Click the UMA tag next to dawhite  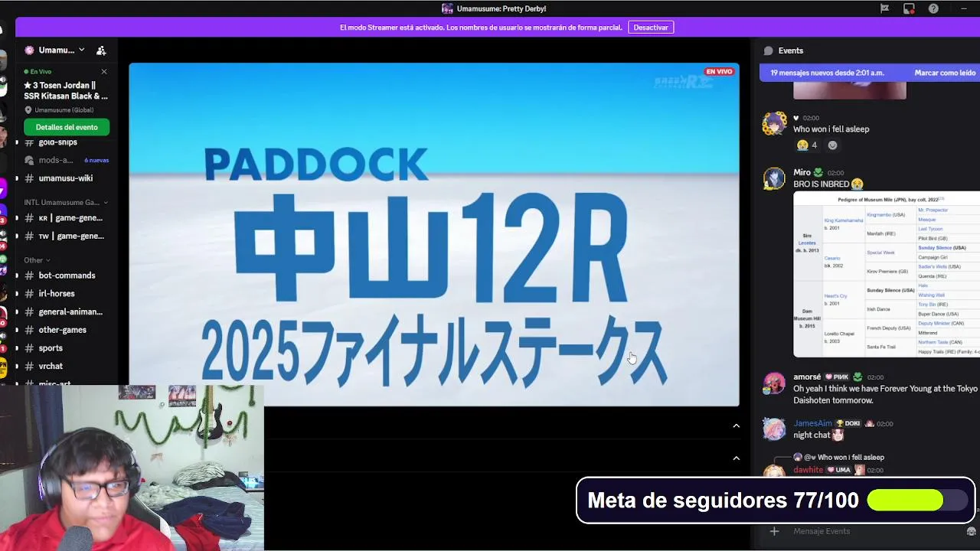pos(838,470)
